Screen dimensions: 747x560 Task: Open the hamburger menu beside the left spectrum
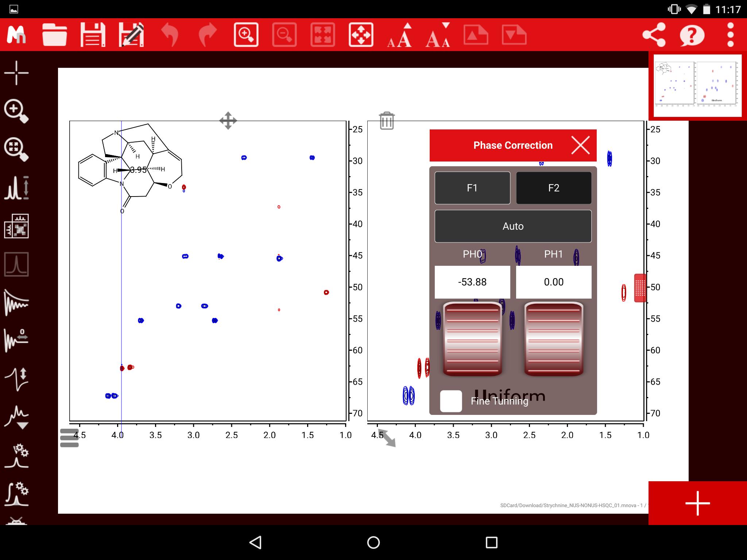click(69, 437)
